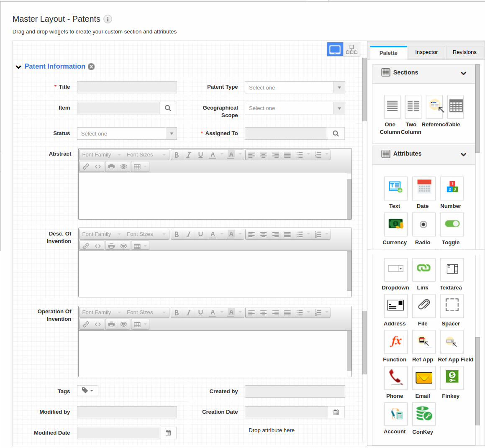Screen dimensions: 485x448
Task: Open text color picker in Abstract editor
Action: coord(213,155)
